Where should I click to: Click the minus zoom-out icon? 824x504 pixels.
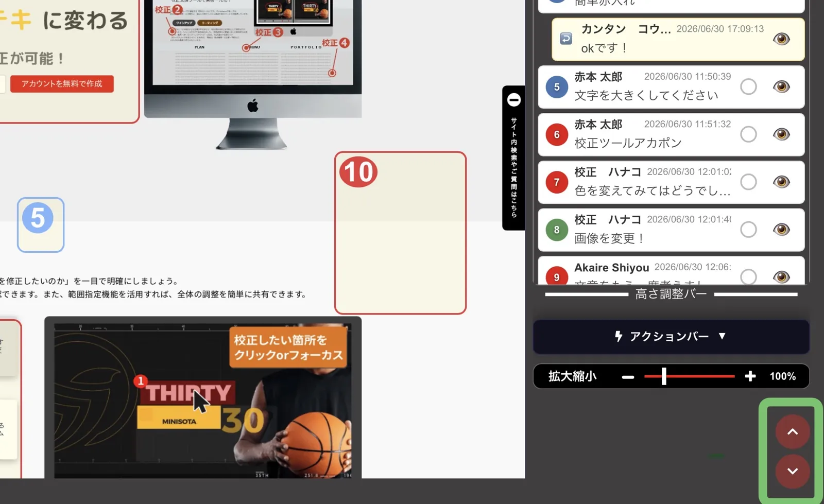pos(628,377)
